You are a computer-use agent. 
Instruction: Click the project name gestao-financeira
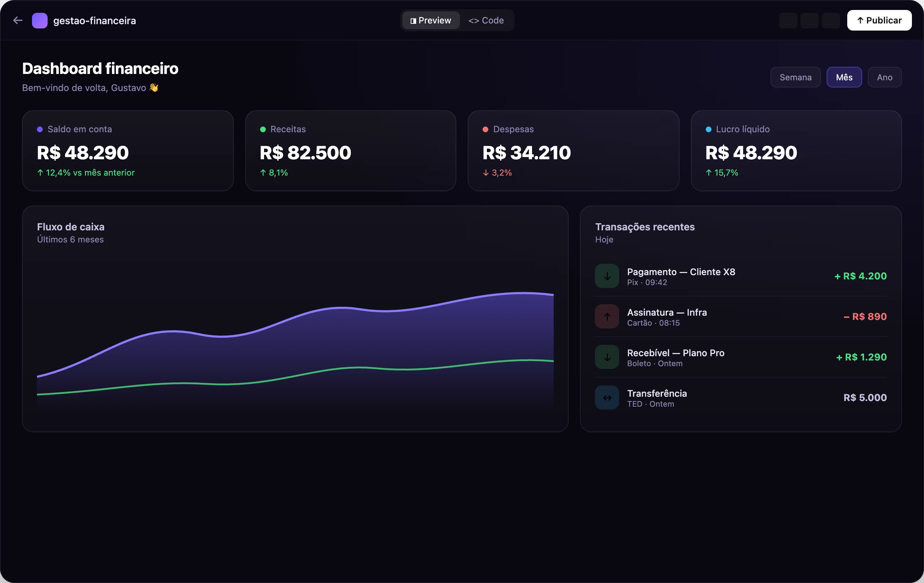click(x=95, y=21)
